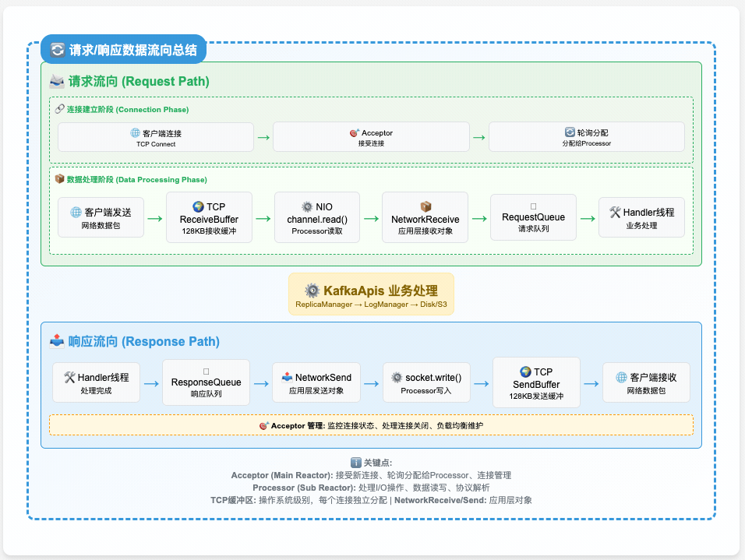Select the RequestQueue 请求队列 box
The image size is (745, 560).
coord(533,217)
